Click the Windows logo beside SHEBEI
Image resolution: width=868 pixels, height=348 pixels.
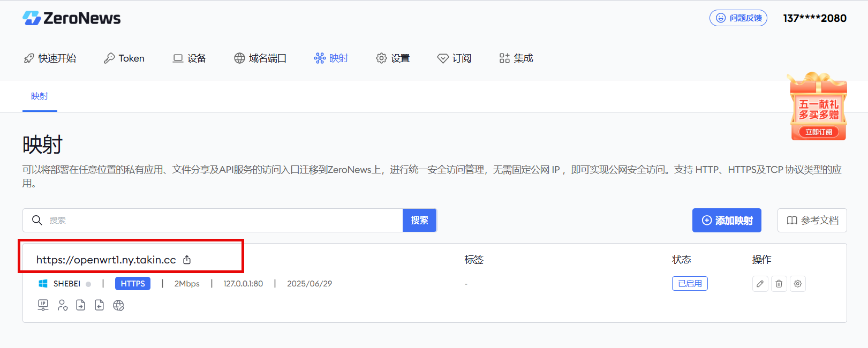click(43, 284)
